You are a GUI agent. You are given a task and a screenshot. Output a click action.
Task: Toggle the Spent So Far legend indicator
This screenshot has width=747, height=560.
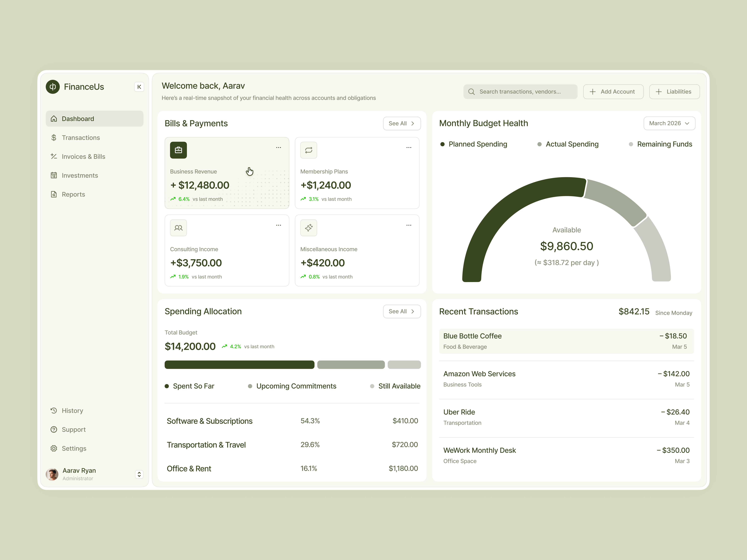click(x=167, y=386)
